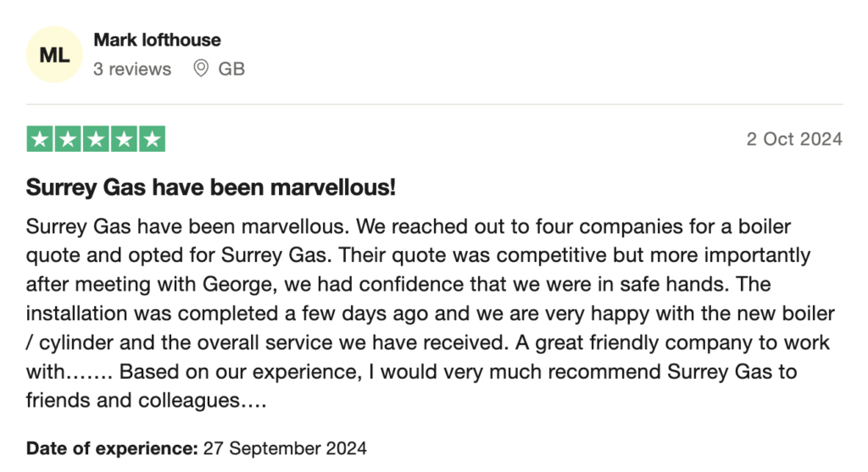Click the review date 2 Oct 2024
This screenshot has height=472, width=868.
click(794, 139)
